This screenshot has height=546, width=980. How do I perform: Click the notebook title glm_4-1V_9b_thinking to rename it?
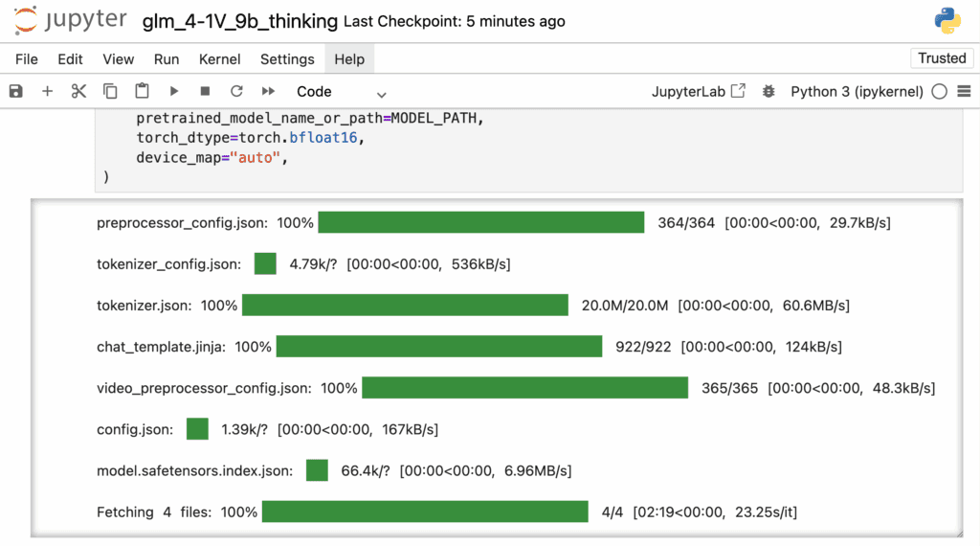pos(239,21)
